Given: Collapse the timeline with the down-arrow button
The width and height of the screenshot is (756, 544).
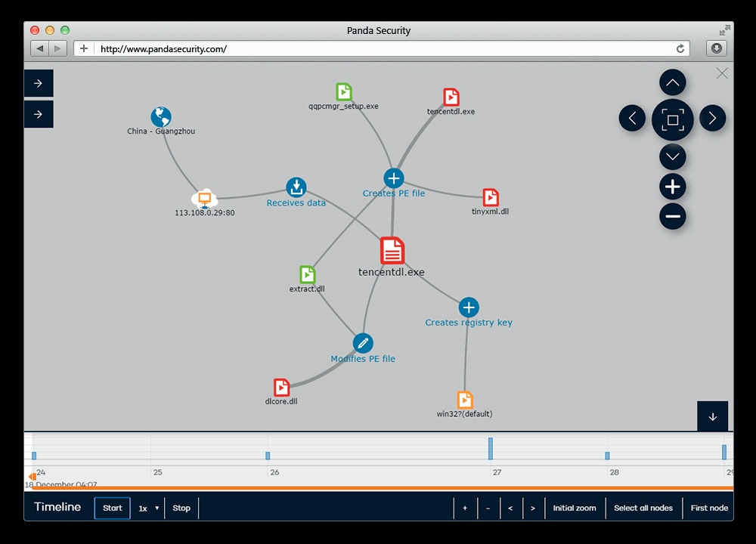Looking at the screenshot, I should [713, 416].
